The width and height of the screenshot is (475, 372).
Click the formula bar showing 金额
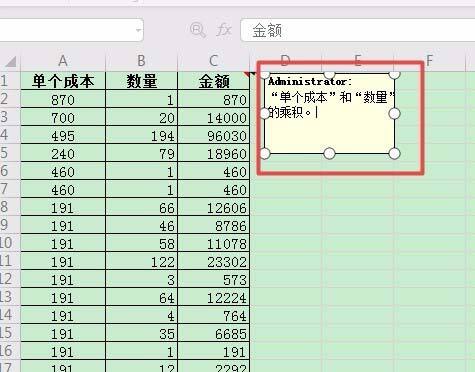click(358, 30)
